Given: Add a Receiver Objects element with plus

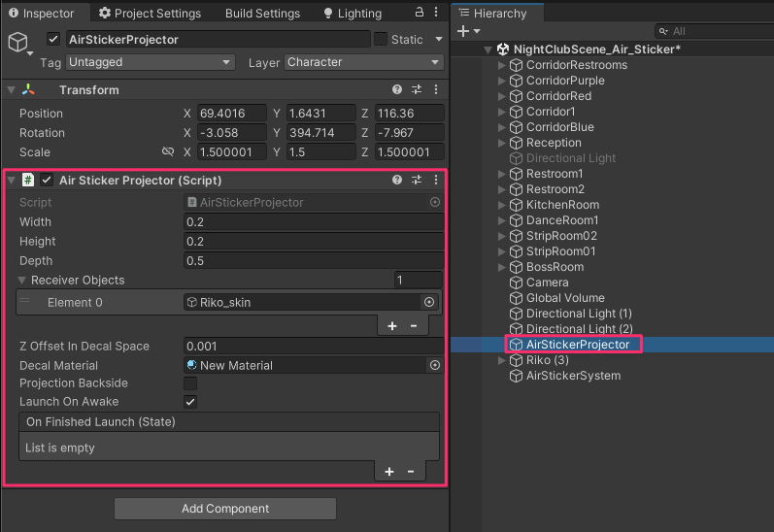Looking at the screenshot, I should (x=392, y=326).
